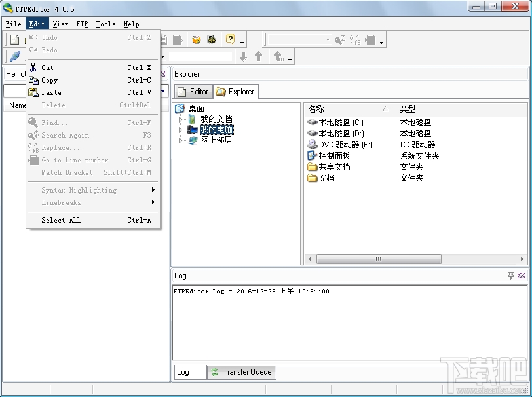Click the Connect to FTP plug icon

pyautogui.click(x=15, y=56)
